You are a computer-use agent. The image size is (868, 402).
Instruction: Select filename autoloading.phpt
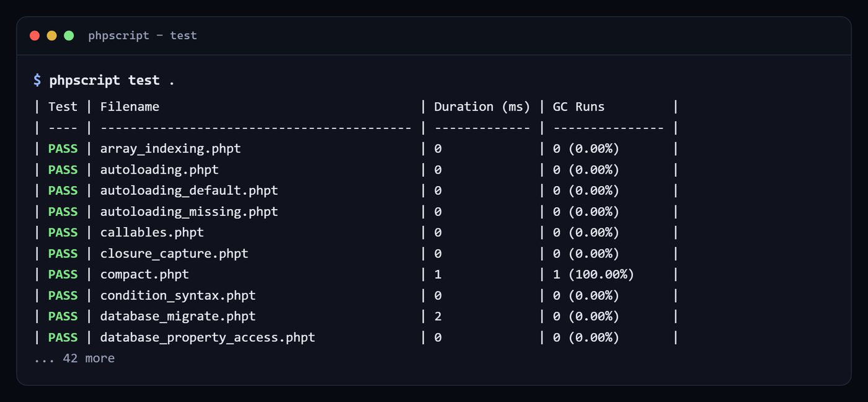pyautogui.click(x=159, y=170)
